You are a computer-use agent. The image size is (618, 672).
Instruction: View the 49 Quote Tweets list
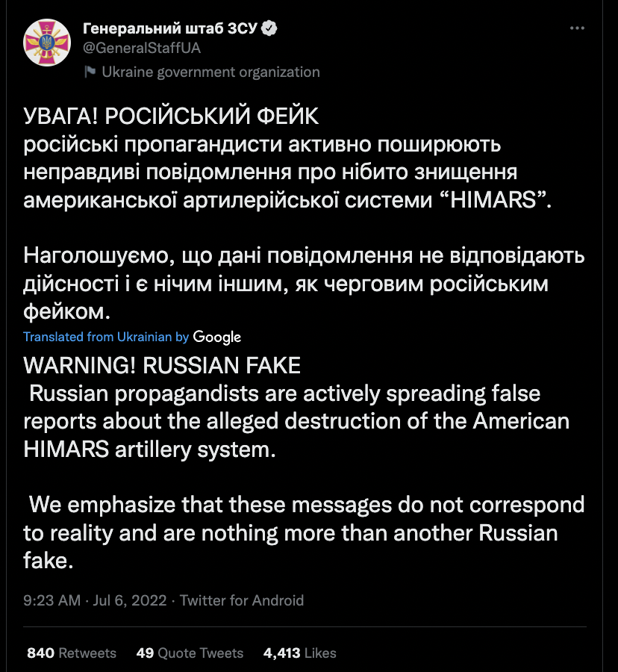[190, 653]
